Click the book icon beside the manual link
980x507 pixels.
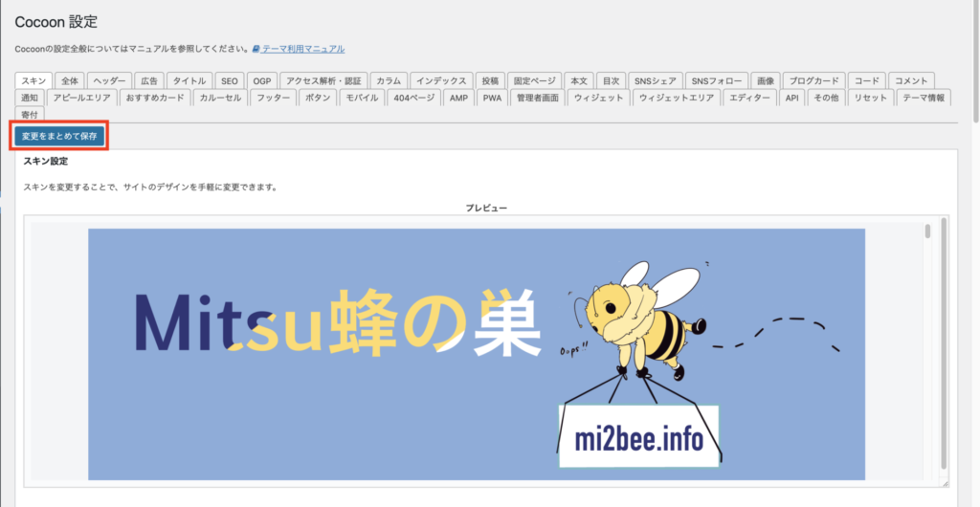pos(256,49)
